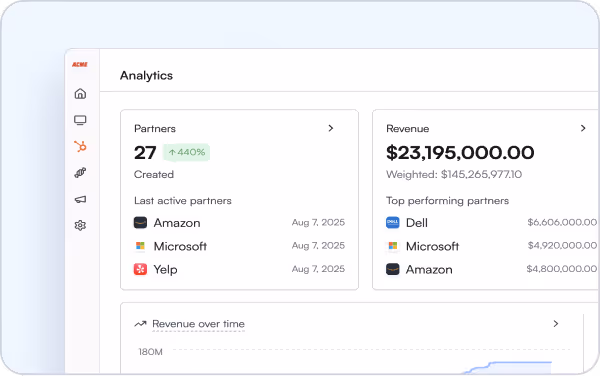The image size is (600, 376).
Task: Select Yelp in Last active partners
Action: pyautogui.click(x=165, y=270)
